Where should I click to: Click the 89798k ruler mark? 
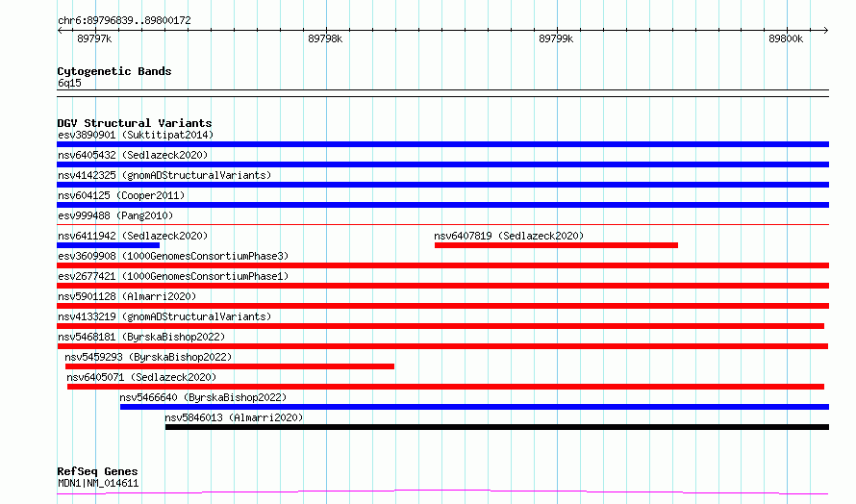(325, 38)
